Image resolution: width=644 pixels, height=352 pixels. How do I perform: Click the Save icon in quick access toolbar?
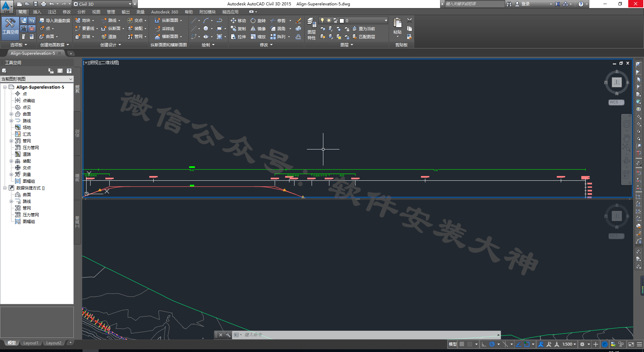36,4
